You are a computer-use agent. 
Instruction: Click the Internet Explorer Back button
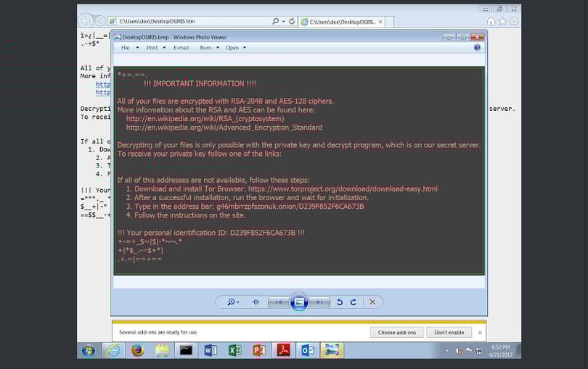[86, 21]
